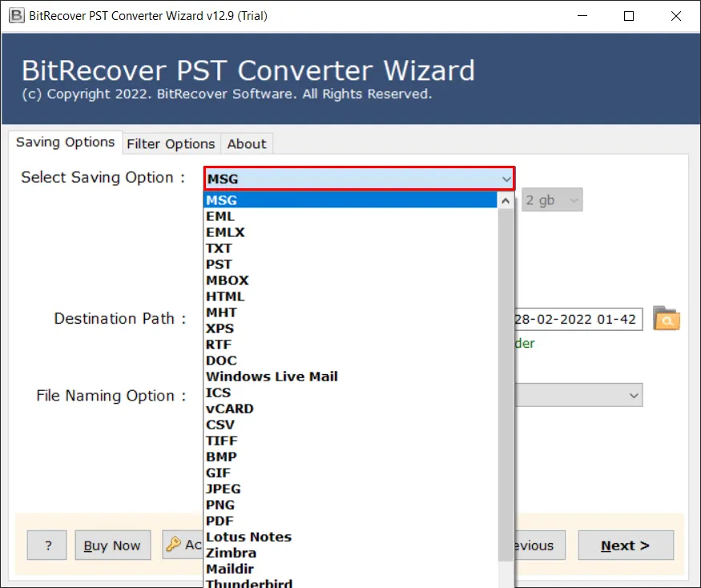The height and width of the screenshot is (588, 701).
Task: Click the key icon on Activate button
Action: tap(174, 545)
